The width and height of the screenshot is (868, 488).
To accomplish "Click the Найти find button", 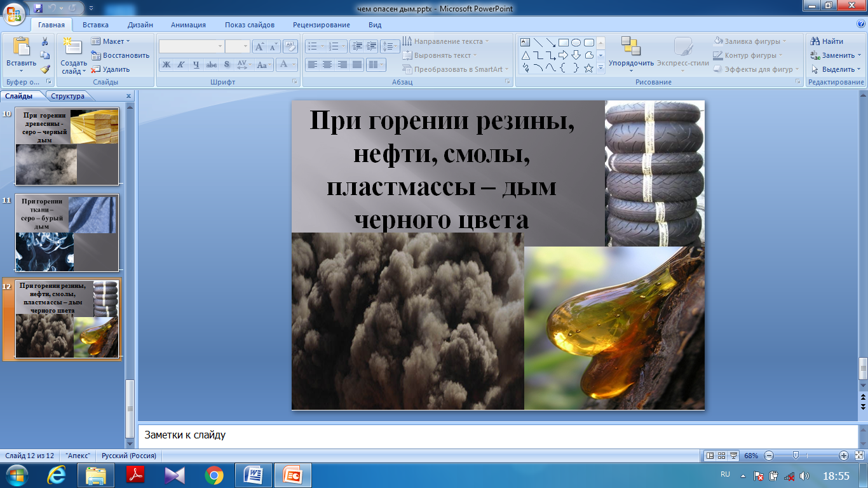I will click(x=827, y=41).
